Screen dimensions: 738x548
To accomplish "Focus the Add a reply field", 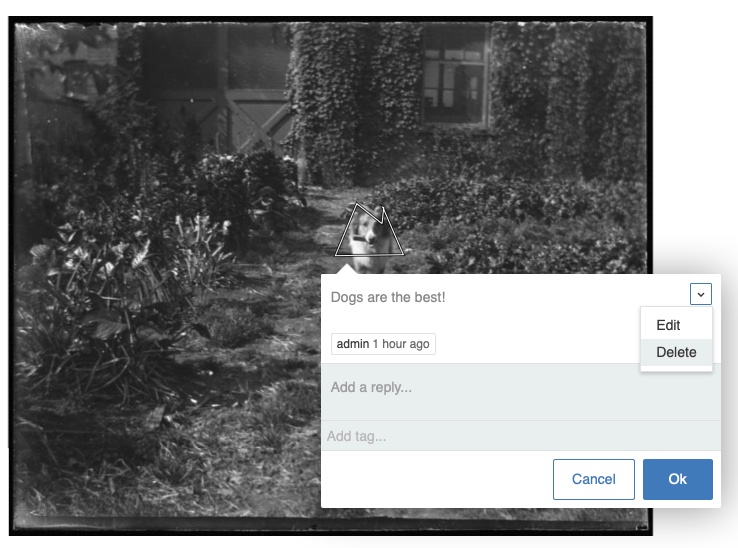I will (x=521, y=392).
